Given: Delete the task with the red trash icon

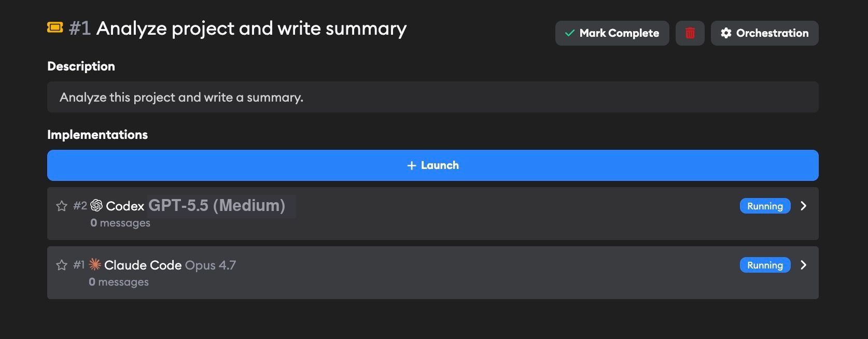Looking at the screenshot, I should coord(690,33).
